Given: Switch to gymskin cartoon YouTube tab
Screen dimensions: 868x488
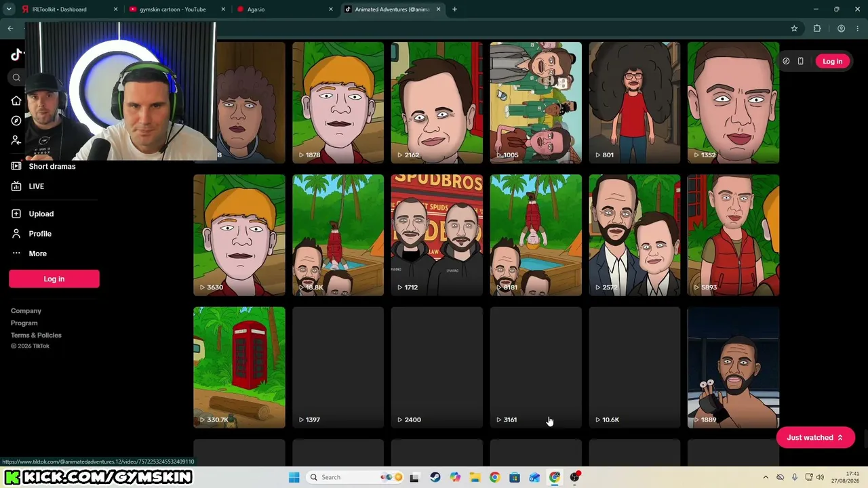Looking at the screenshot, I should pos(177,9).
